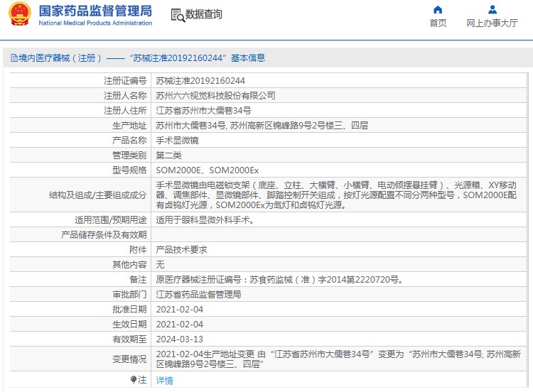Select remark with 苏食药监械 original number

tap(279, 280)
